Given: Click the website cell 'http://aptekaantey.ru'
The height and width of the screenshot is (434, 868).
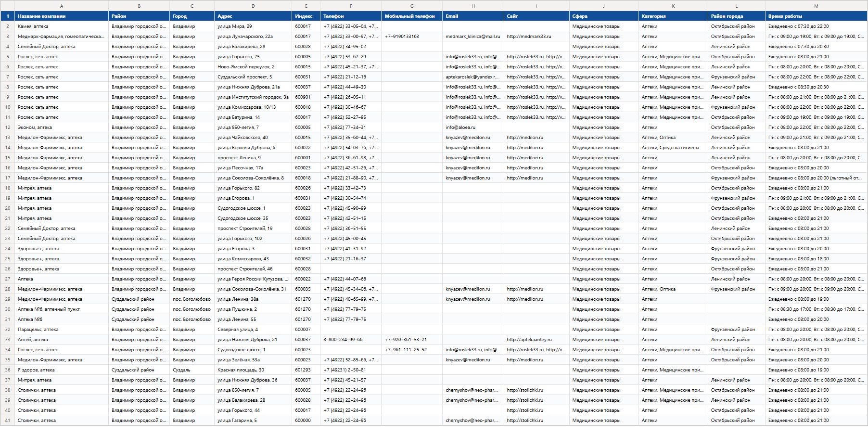Looking at the screenshot, I should click(x=536, y=340).
